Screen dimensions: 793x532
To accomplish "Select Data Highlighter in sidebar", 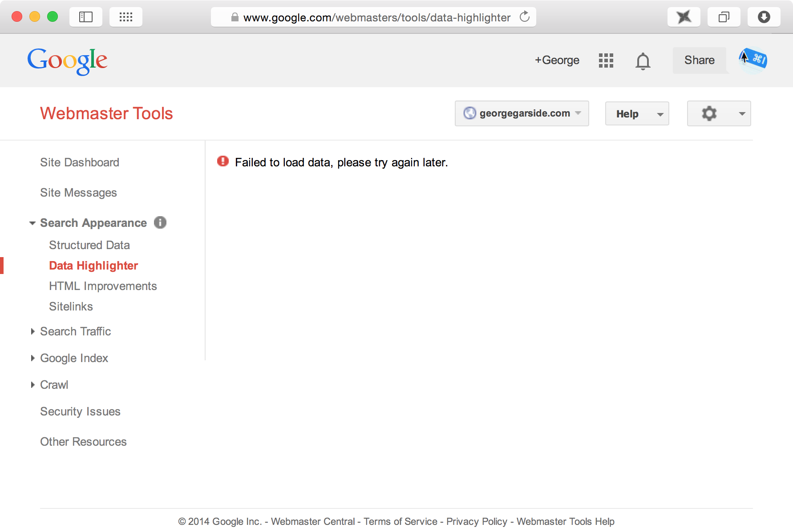I will click(93, 266).
